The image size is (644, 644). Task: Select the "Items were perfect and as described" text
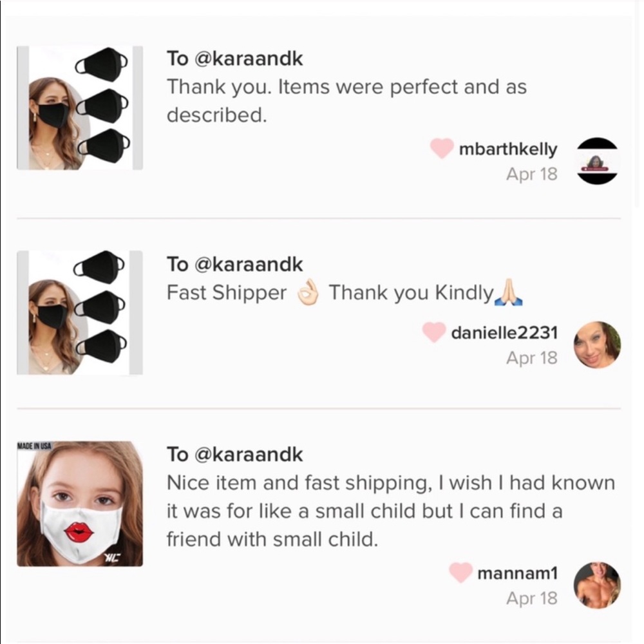tap(346, 100)
